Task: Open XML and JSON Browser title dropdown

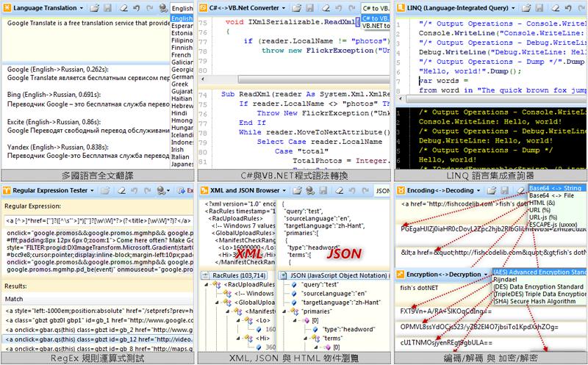Action: coord(284,190)
